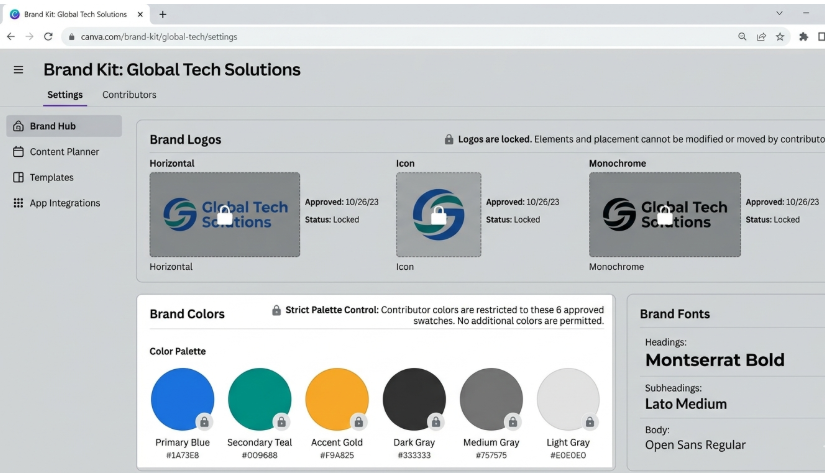This screenshot has width=825, height=473.
Task: Open the zoom magnifier icon in address bar
Action: [x=742, y=36]
